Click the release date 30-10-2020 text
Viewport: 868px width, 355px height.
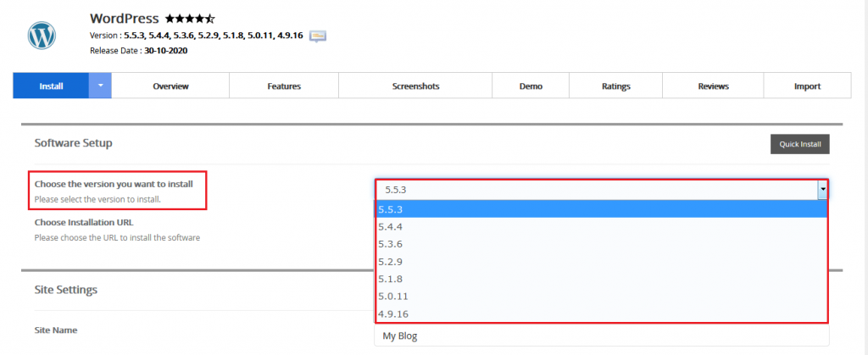point(166,51)
